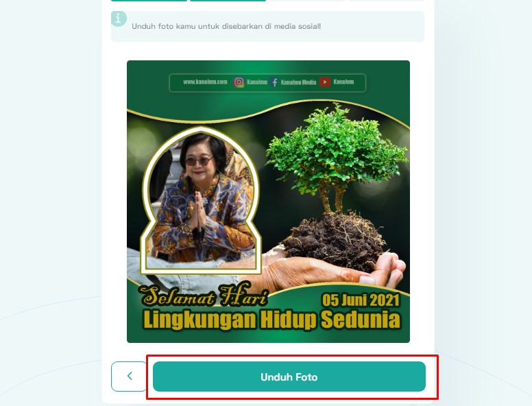Select the second progress step bar
Screen dimensions: 532x406
(x=228, y=0)
